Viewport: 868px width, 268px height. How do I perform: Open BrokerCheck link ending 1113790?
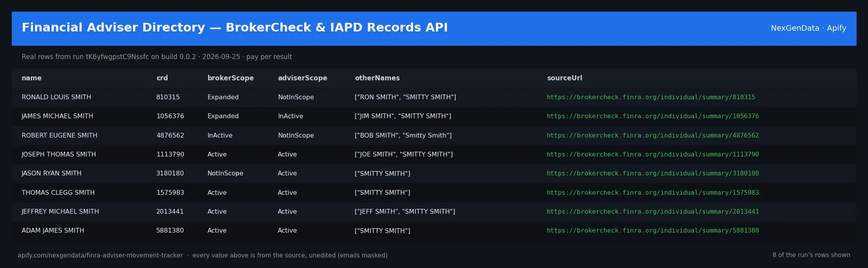click(653, 154)
